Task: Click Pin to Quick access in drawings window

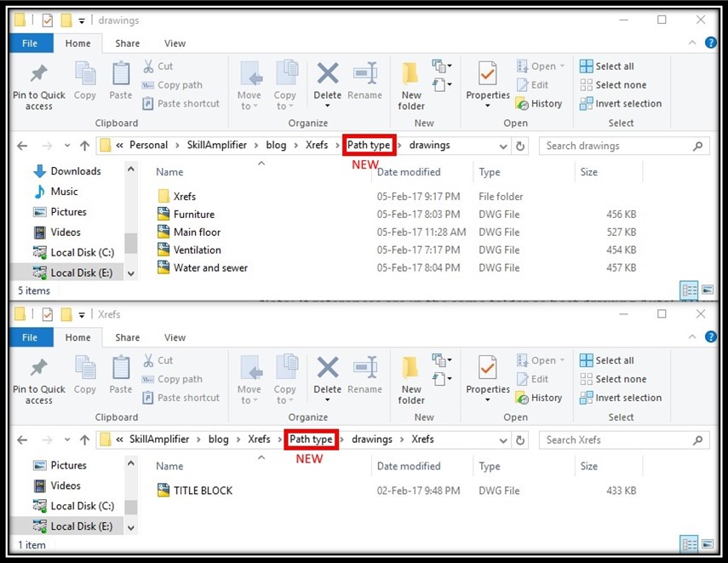Action: point(38,87)
